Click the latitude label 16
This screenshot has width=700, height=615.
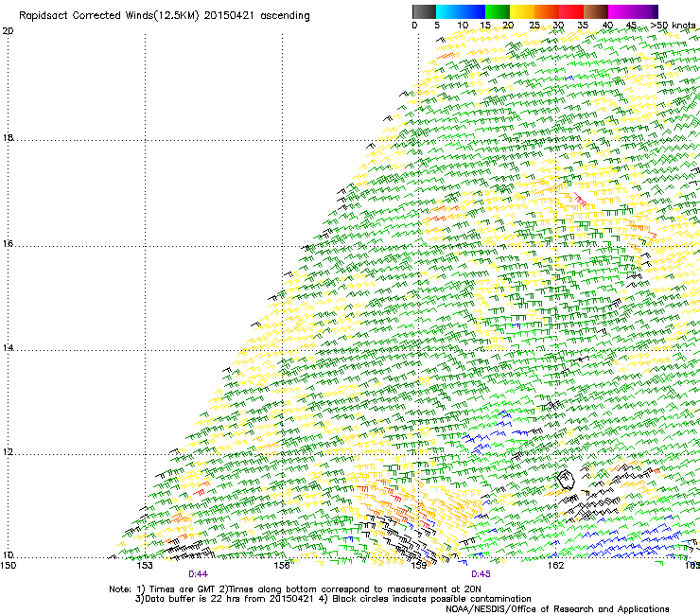[x=8, y=244]
